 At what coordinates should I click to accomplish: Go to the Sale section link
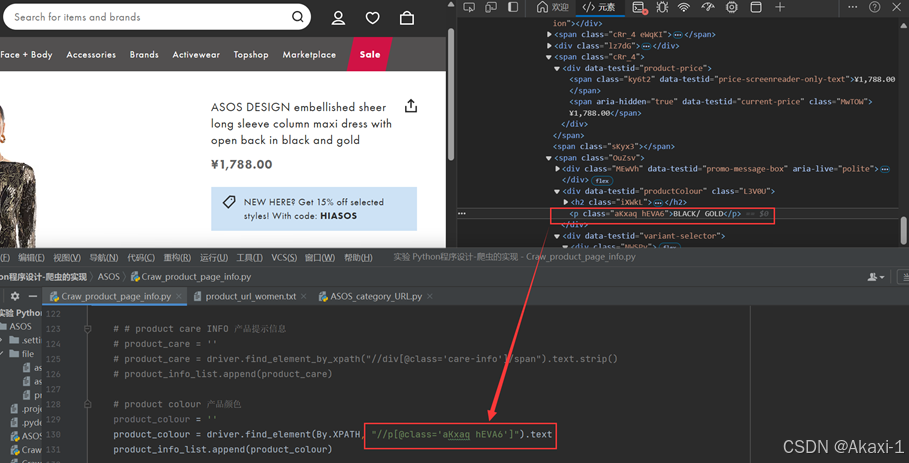click(370, 54)
